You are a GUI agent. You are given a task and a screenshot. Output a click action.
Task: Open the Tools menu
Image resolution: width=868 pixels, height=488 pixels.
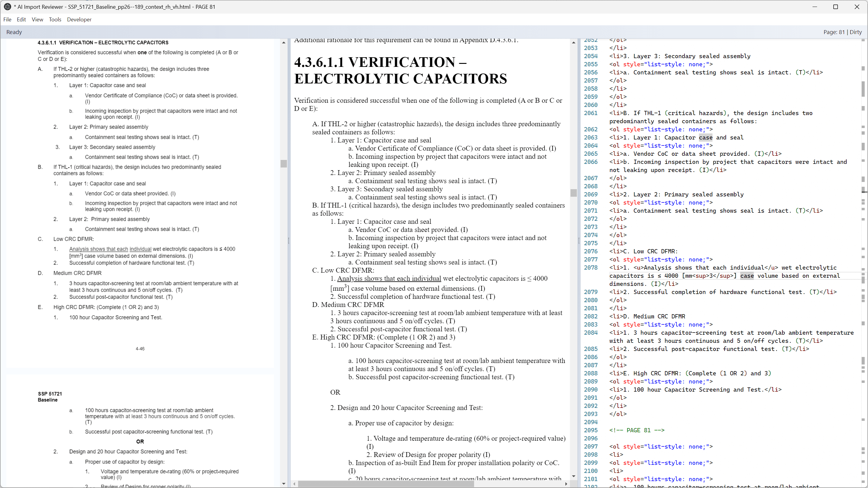click(x=55, y=20)
